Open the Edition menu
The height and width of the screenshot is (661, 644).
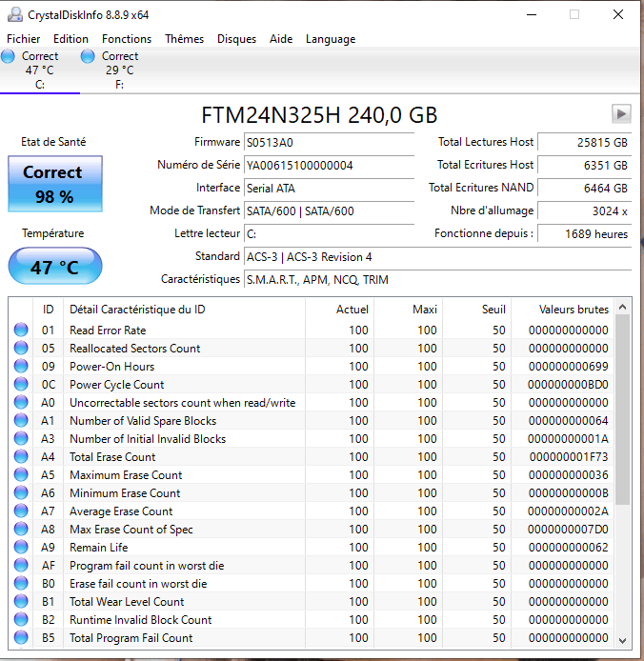(70, 39)
